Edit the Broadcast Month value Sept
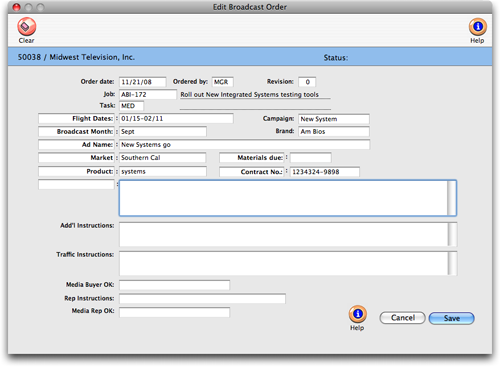The height and width of the screenshot is (367, 500). tap(163, 132)
